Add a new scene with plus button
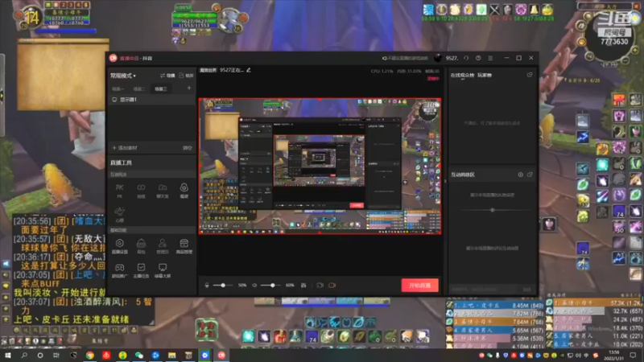 pos(189,88)
